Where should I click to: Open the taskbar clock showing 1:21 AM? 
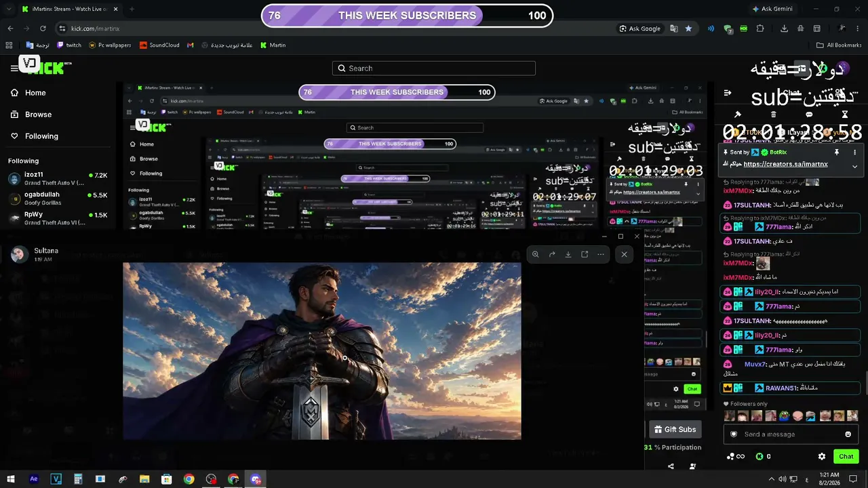(x=830, y=479)
